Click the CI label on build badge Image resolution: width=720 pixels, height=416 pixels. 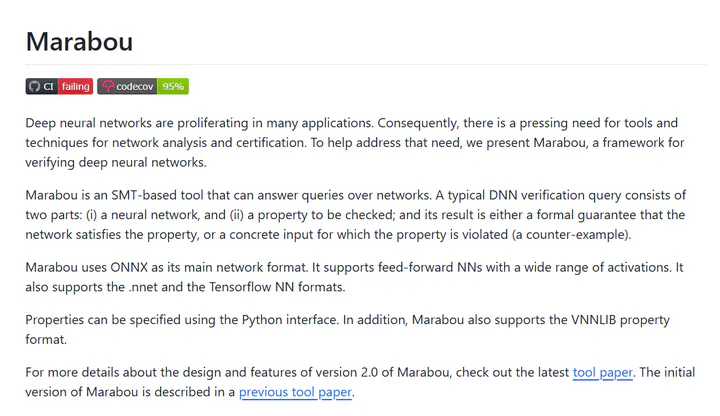coord(48,86)
